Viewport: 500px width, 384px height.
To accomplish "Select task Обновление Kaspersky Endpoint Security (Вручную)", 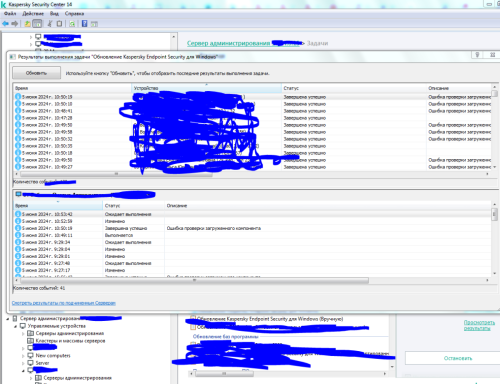I will (x=270, y=319).
